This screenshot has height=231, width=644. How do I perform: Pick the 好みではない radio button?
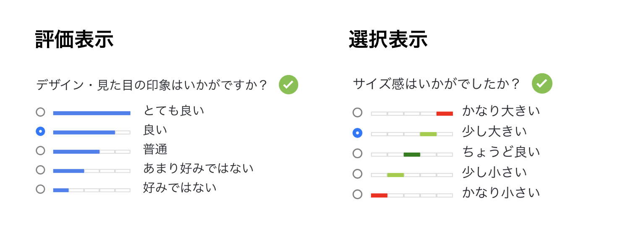coord(40,189)
